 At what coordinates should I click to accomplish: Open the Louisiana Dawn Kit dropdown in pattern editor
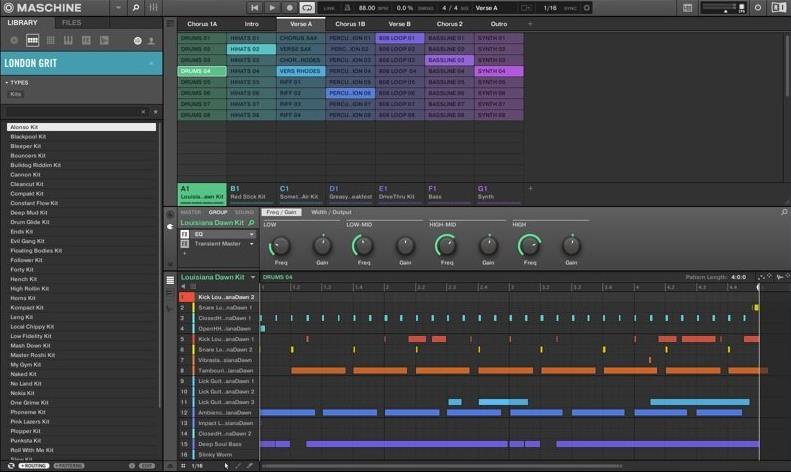click(253, 277)
